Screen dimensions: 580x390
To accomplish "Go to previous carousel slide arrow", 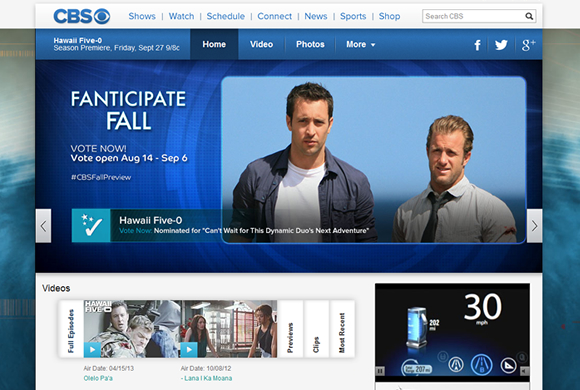I will pos(43,226).
